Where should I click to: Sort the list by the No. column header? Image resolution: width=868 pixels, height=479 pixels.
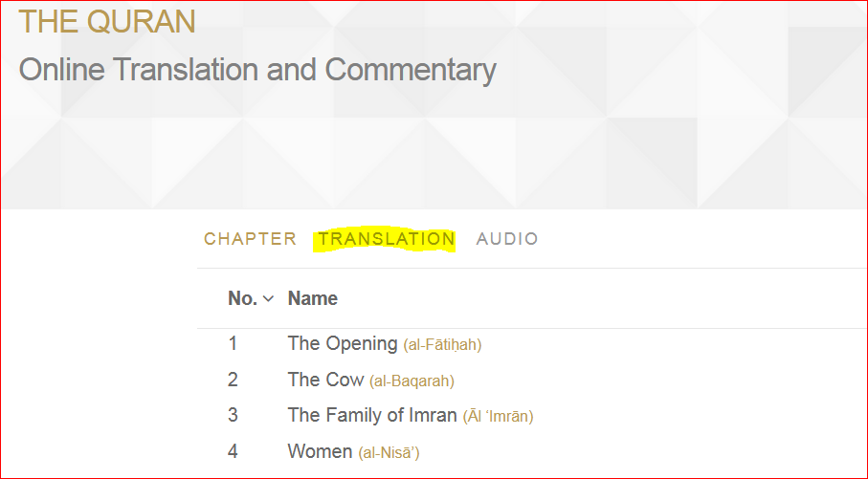242,298
